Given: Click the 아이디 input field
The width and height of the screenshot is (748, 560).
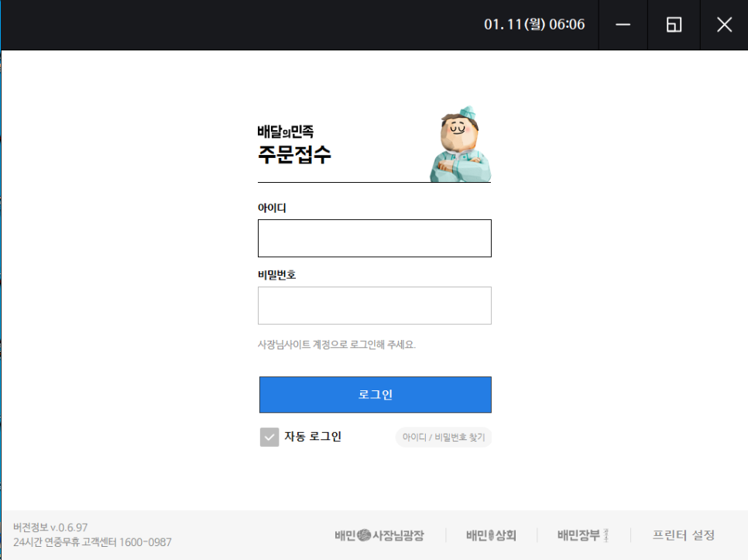Looking at the screenshot, I should pos(375,238).
